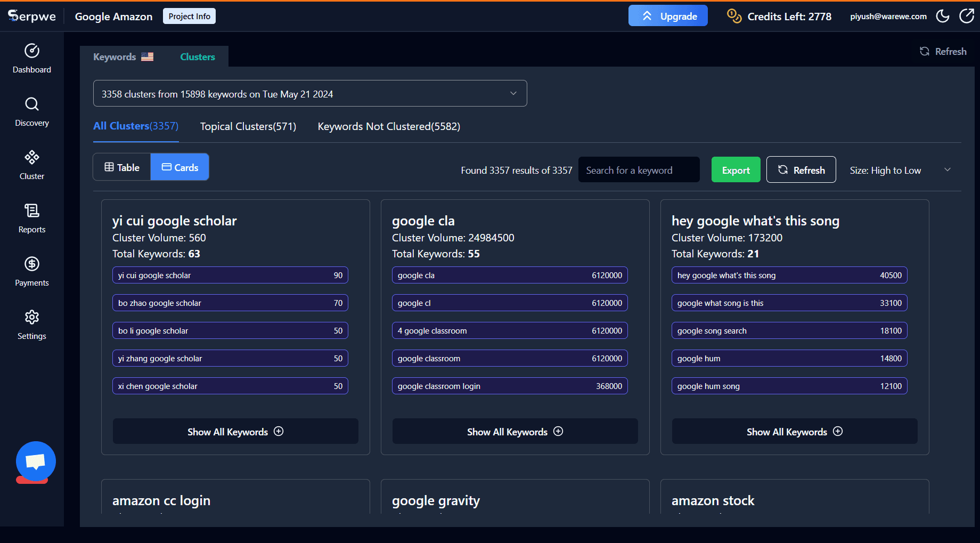Screen dimensions: 980x543
Task: Switch to the Clusters tab
Action: coord(197,56)
